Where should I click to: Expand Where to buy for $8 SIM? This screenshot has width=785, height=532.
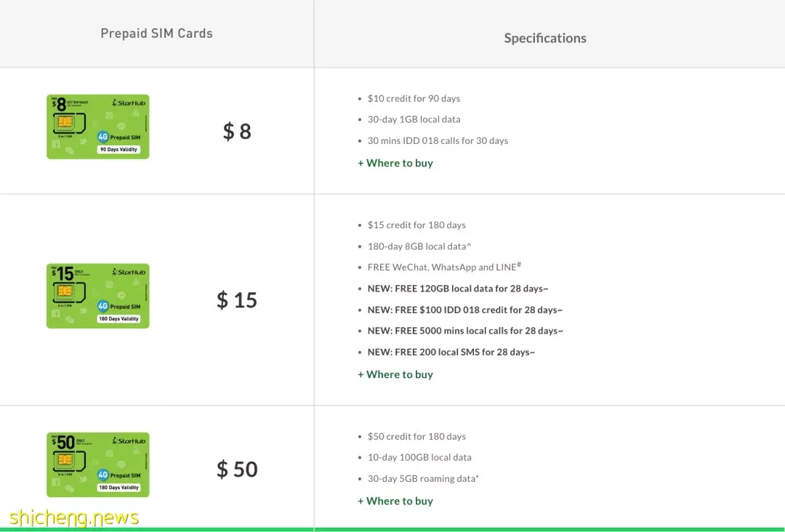pyautogui.click(x=395, y=163)
